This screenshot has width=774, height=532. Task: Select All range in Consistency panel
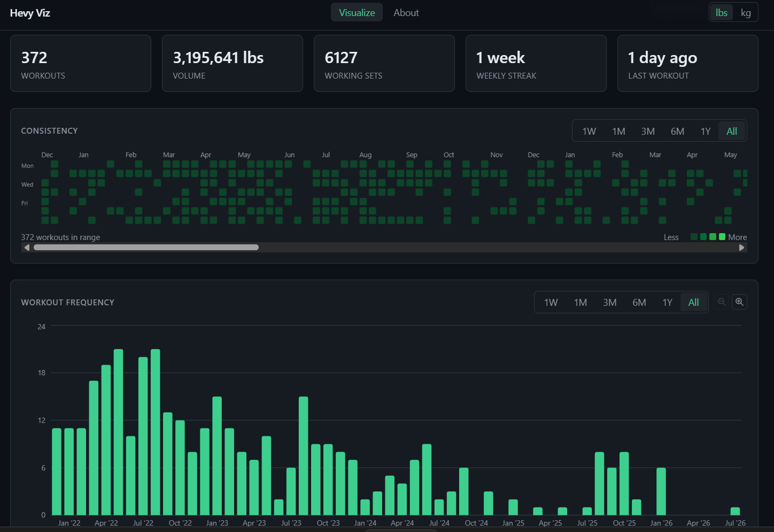(x=732, y=131)
